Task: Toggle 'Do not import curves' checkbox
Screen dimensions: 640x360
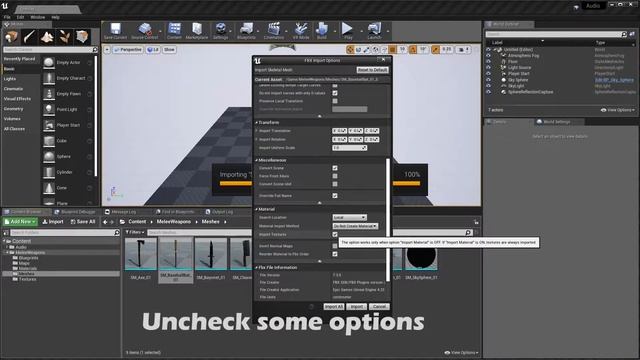Action: pos(335,93)
